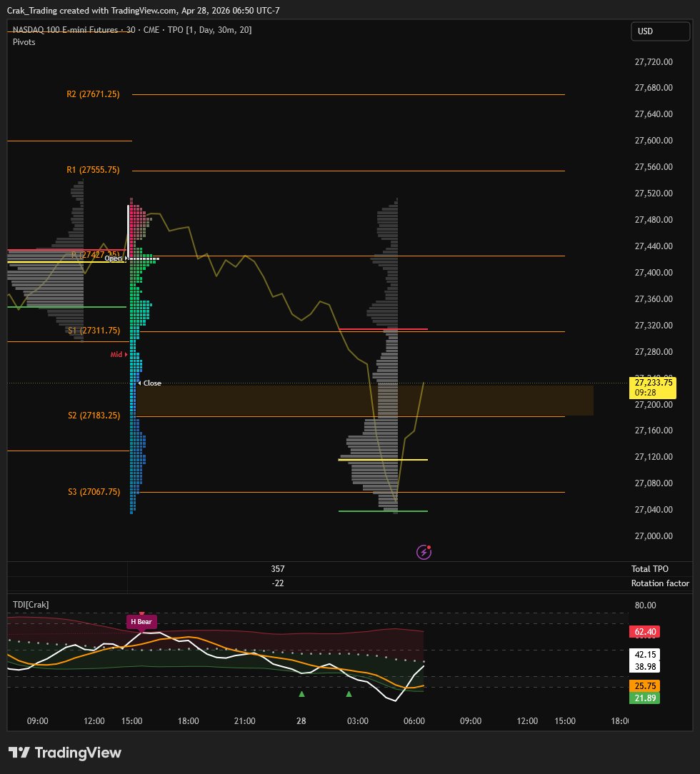Select the S3 (27067.75) pivot label
The width and height of the screenshot is (700, 774).
tap(94, 492)
